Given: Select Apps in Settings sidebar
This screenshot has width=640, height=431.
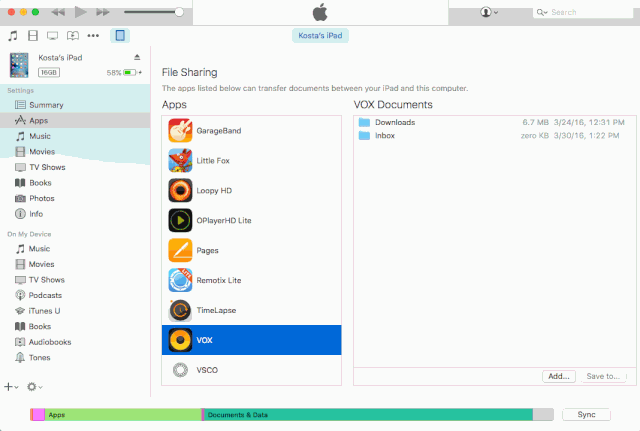Looking at the screenshot, I should coord(75,120).
